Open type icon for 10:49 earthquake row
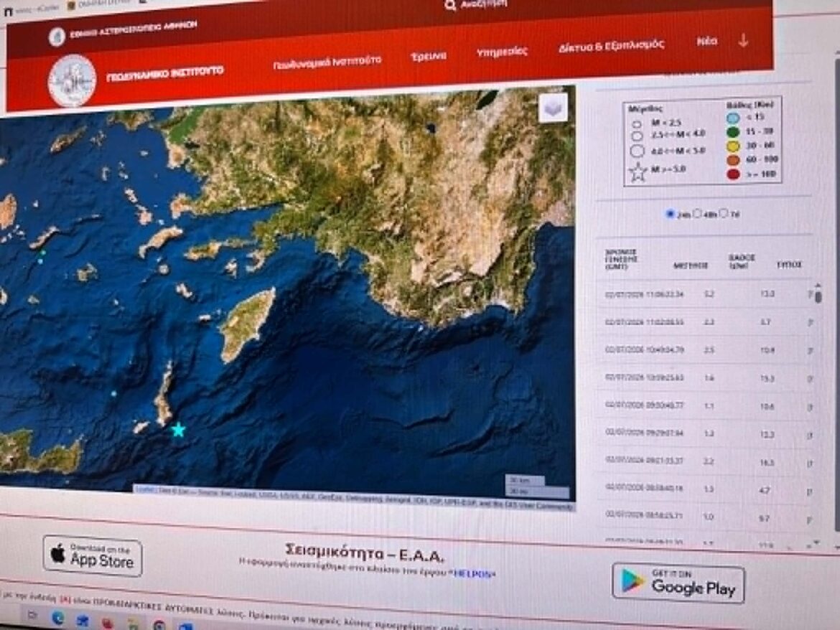This screenshot has width=840, height=630. click(811, 351)
